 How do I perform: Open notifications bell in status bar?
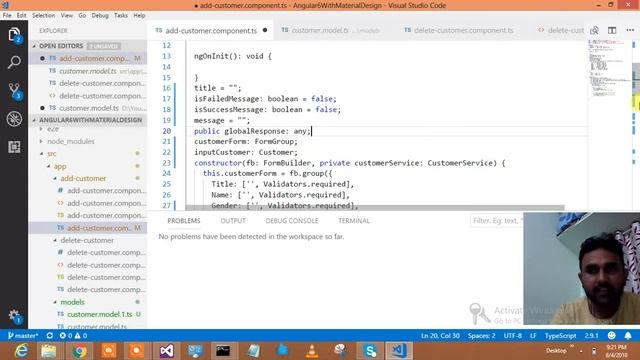tap(628, 336)
